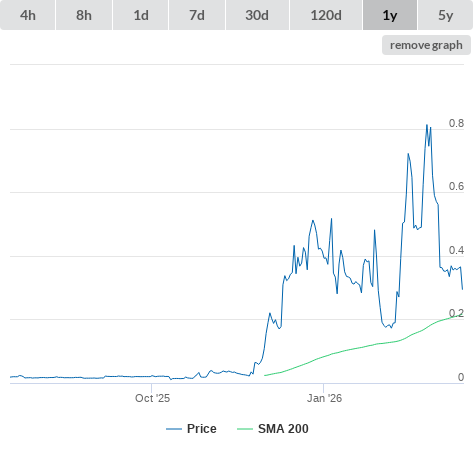Toggle SMA 200 series in legend
Image resolution: width=474 pixels, height=455 pixels.
click(x=283, y=429)
